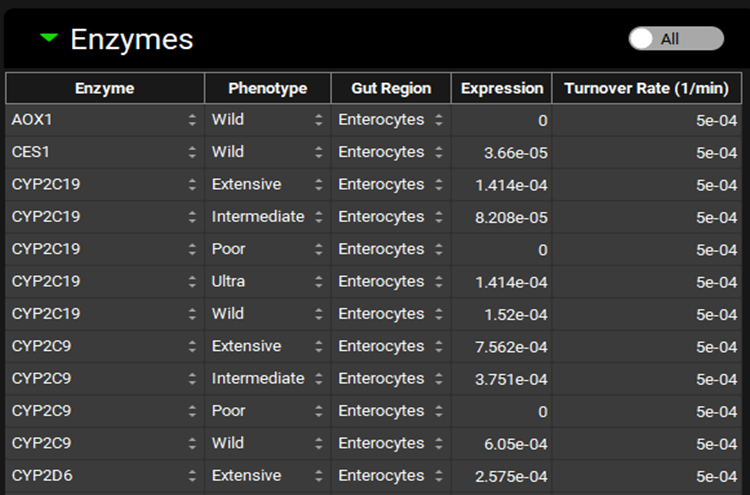The image size is (750, 495).
Task: Click the Gut Region column header
Action: (390, 88)
